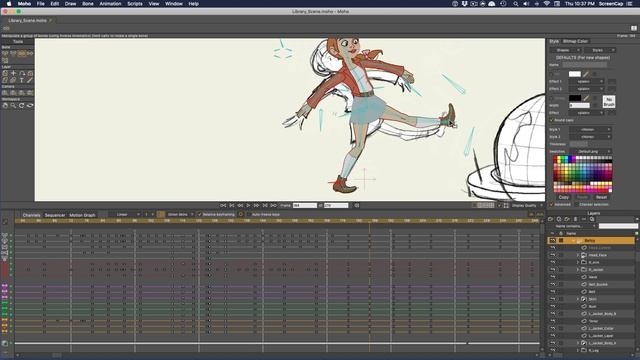640x360 pixels.
Task: Open the Apple menu
Action: [9, 4]
